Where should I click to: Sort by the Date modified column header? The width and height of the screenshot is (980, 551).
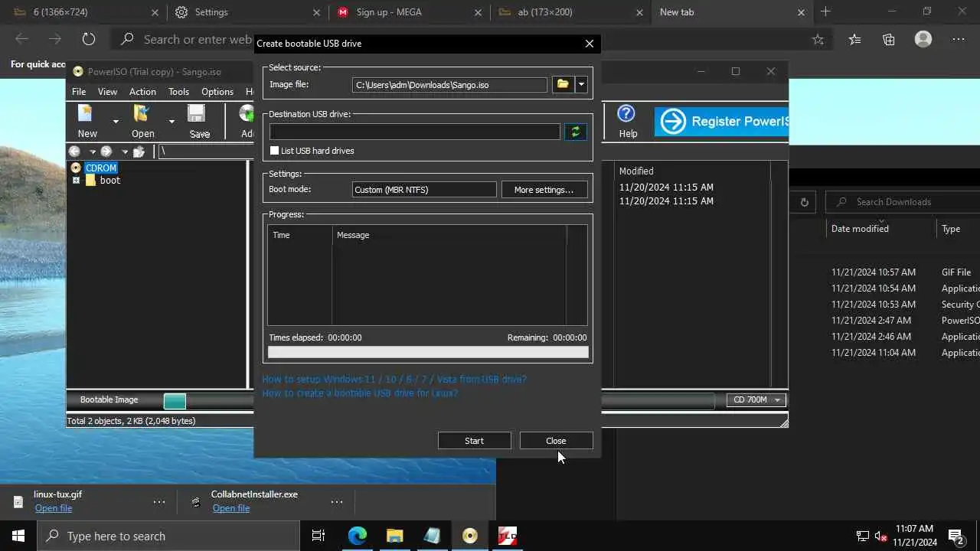(860, 229)
